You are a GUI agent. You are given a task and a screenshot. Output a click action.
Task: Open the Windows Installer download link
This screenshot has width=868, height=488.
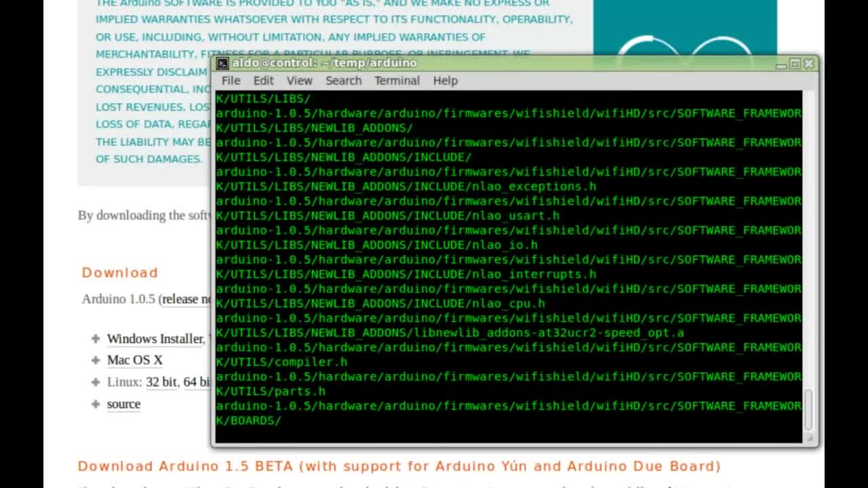tap(155, 338)
